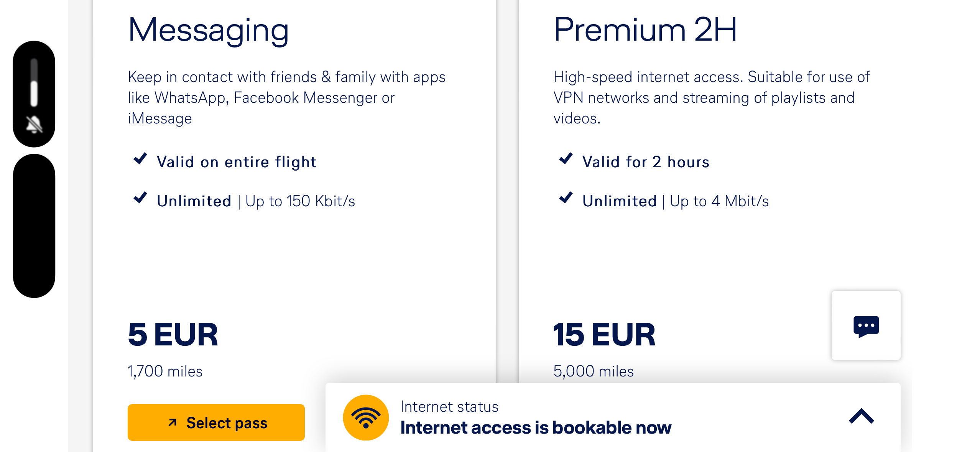The height and width of the screenshot is (452, 980).
Task: Select the Premium 2H plan card title
Action: [646, 30]
